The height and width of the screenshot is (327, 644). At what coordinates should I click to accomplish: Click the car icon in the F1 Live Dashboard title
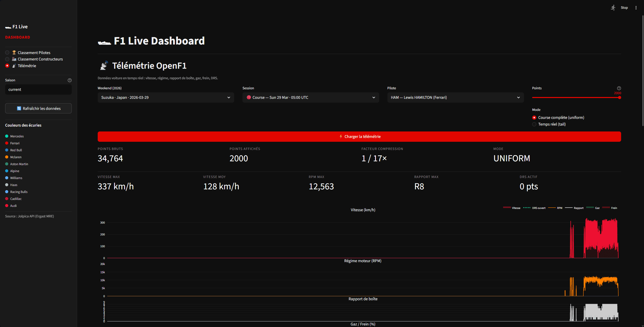pyautogui.click(x=104, y=41)
